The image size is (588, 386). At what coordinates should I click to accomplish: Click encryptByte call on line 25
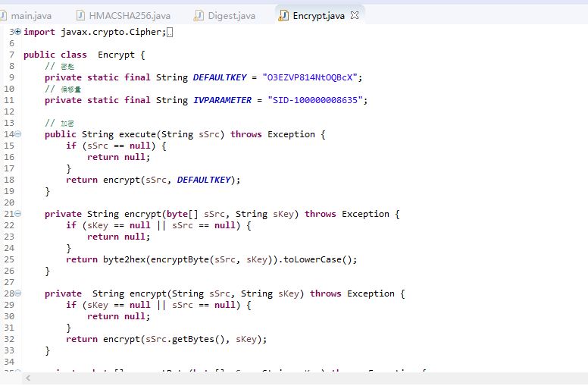pos(180,259)
